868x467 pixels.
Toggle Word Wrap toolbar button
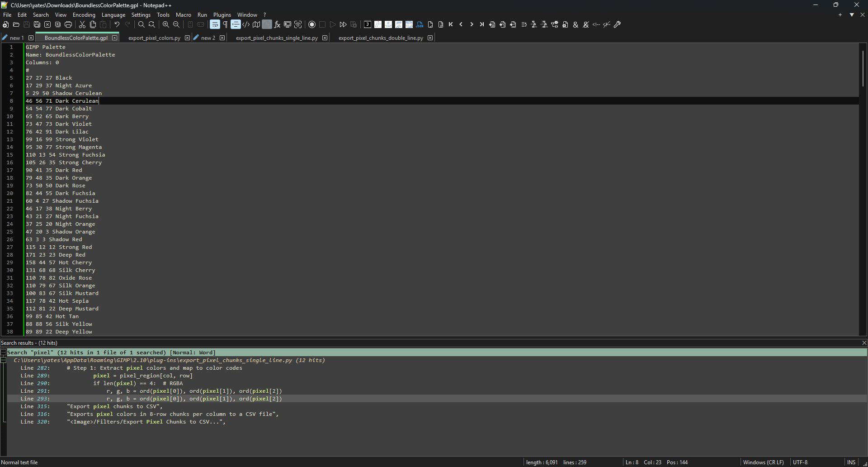pyautogui.click(x=215, y=24)
